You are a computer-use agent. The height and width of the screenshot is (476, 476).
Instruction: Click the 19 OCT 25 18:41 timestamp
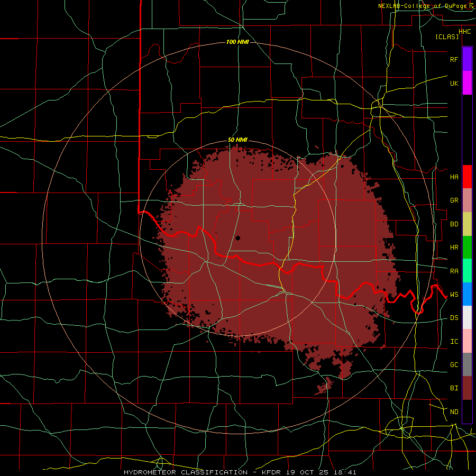click(x=321, y=472)
